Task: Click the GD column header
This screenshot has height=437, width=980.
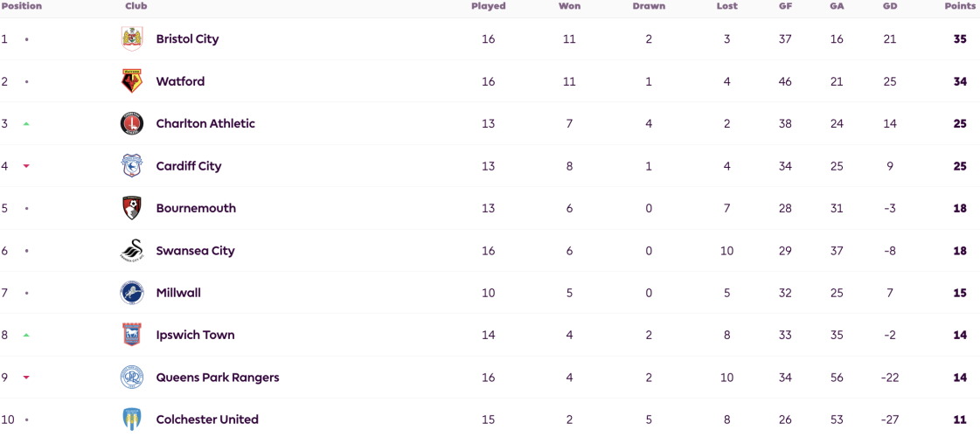Action: 890,6
